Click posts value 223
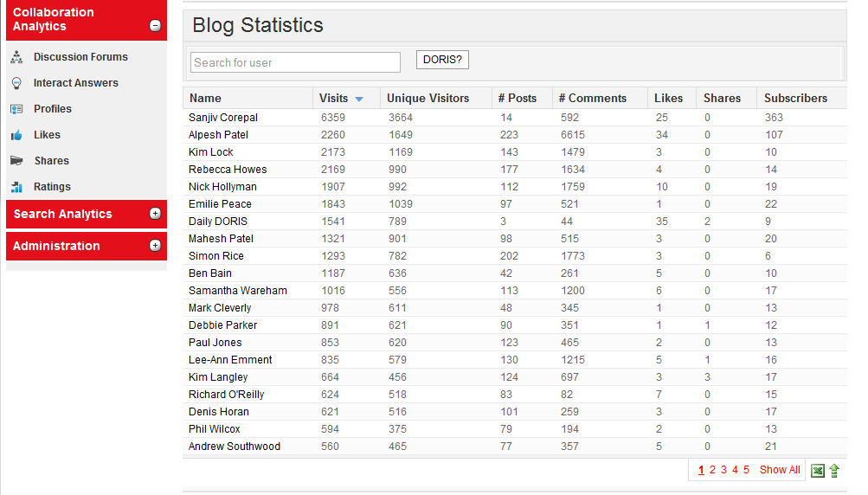 click(509, 134)
